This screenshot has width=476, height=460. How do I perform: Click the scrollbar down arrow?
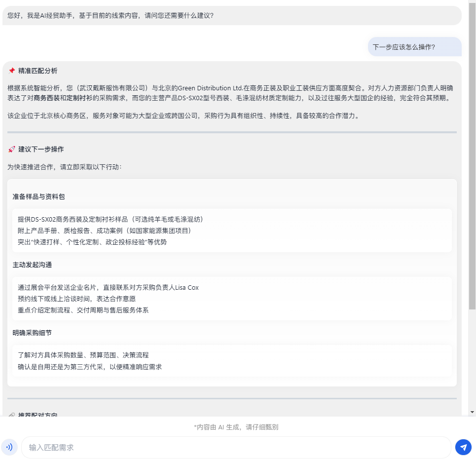472,412
